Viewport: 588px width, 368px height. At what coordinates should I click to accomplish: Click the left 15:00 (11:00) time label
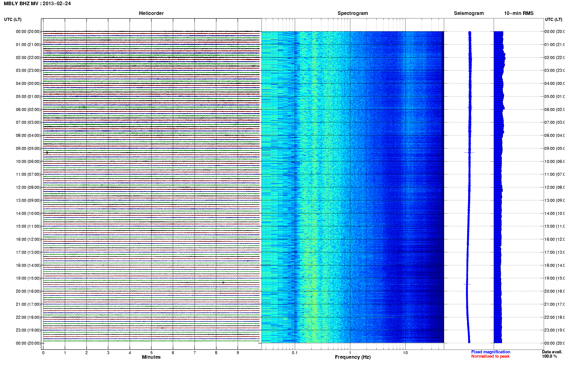tap(28, 226)
